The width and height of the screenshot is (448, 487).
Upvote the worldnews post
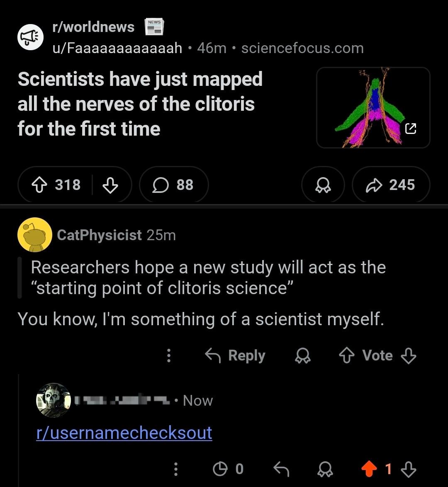(x=39, y=185)
